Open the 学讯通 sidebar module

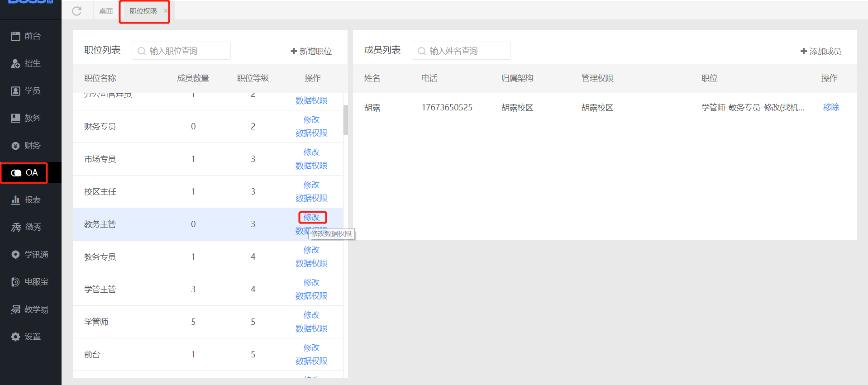(x=31, y=255)
